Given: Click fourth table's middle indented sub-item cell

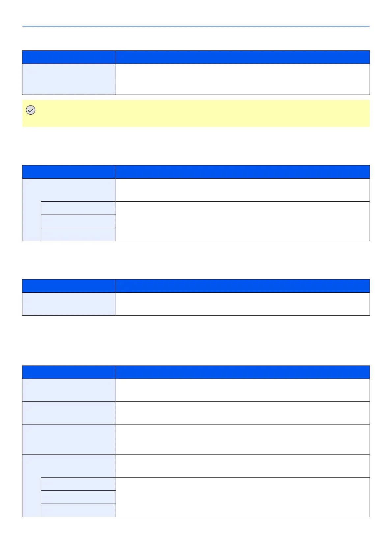Looking at the screenshot, I should 78,497.
